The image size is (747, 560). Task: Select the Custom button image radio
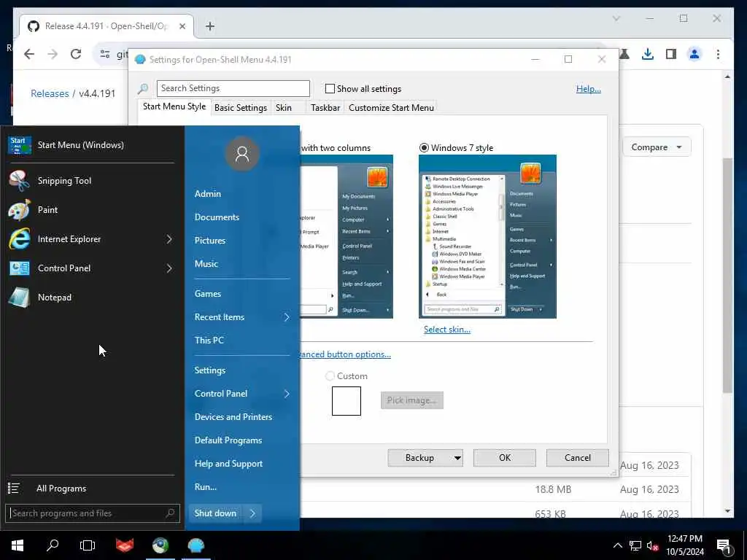pos(330,376)
